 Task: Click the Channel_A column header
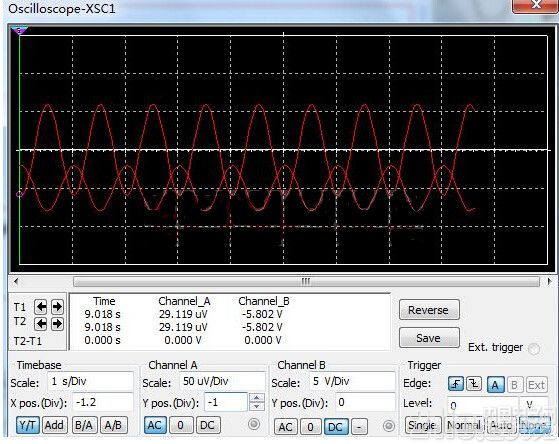point(184,301)
